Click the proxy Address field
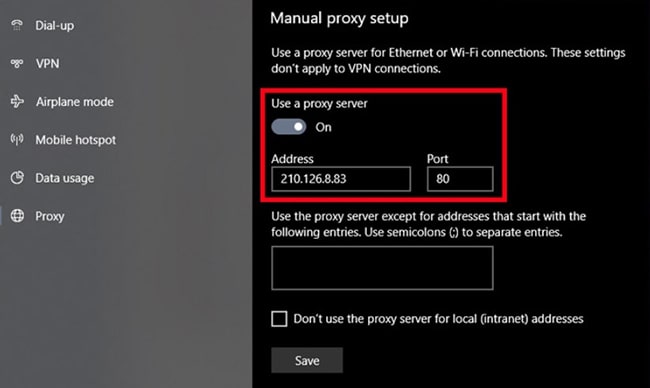Screen dimensions: 650x388 [341, 179]
